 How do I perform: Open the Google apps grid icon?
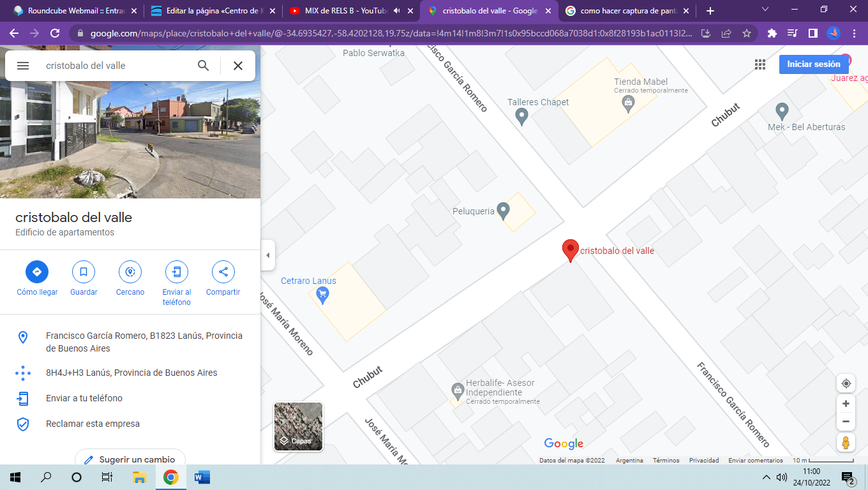[x=759, y=64]
